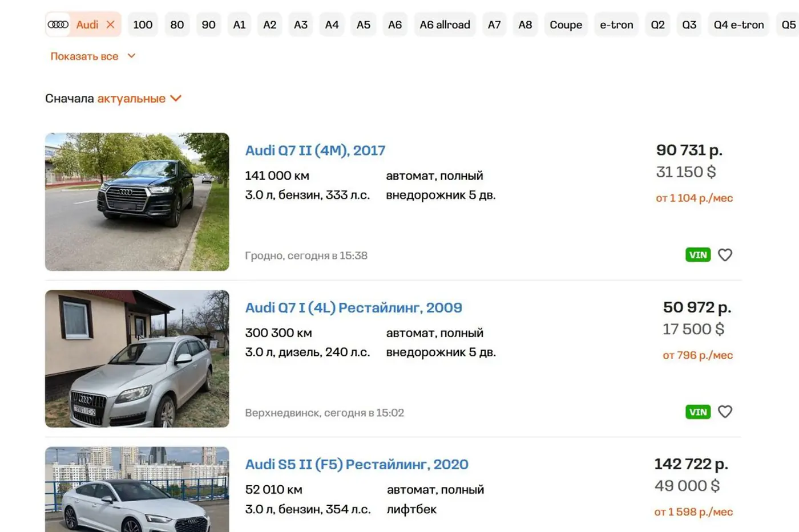Click mileage text 300 300 км
799x532 pixels.
(279, 333)
